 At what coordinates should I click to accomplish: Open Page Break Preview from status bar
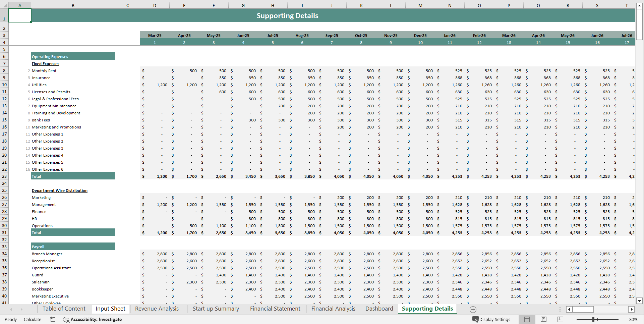[x=560, y=319]
